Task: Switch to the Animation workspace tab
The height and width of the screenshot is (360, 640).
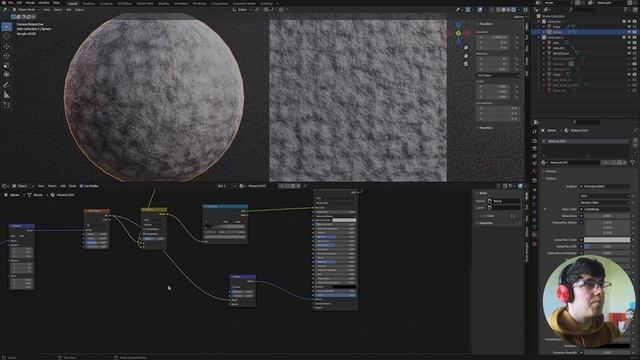Action: click(181, 3)
